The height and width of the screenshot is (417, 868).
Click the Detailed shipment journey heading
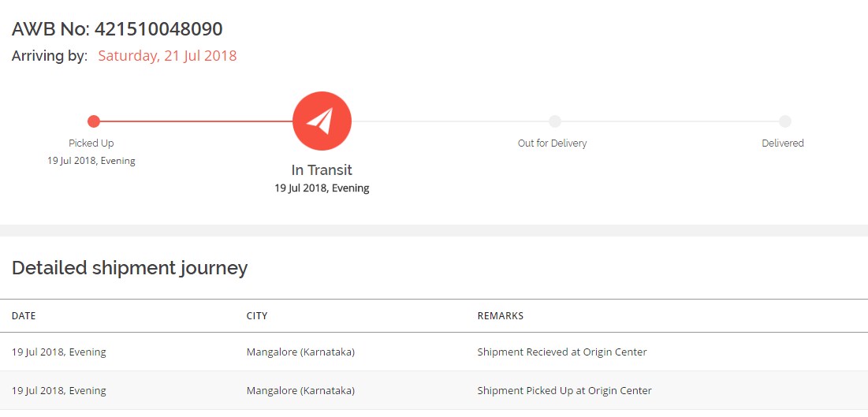coord(129,268)
